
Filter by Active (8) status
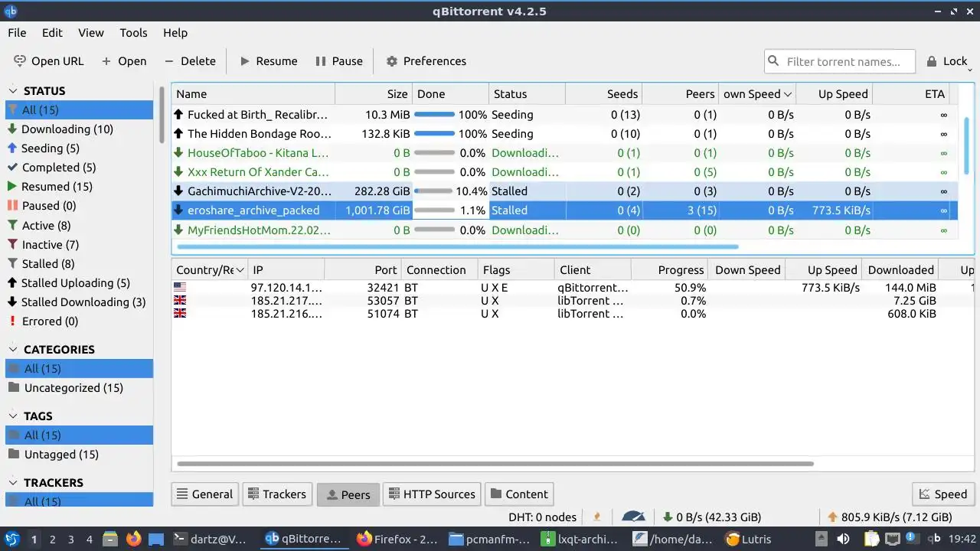tap(79, 226)
